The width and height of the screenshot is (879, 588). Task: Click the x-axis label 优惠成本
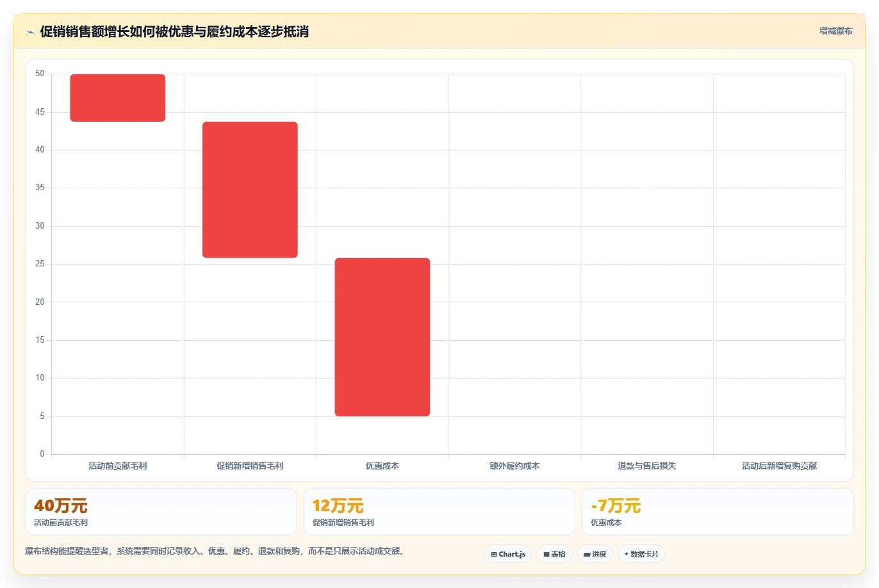382,466
